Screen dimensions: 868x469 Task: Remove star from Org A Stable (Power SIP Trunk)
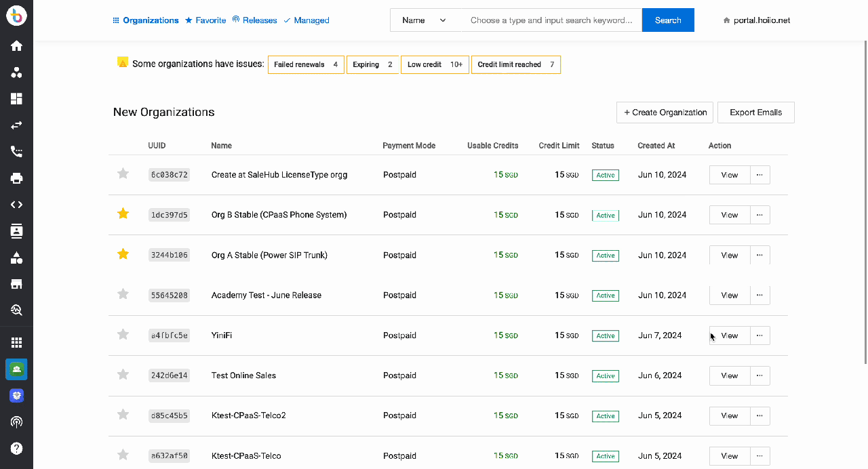(123, 255)
